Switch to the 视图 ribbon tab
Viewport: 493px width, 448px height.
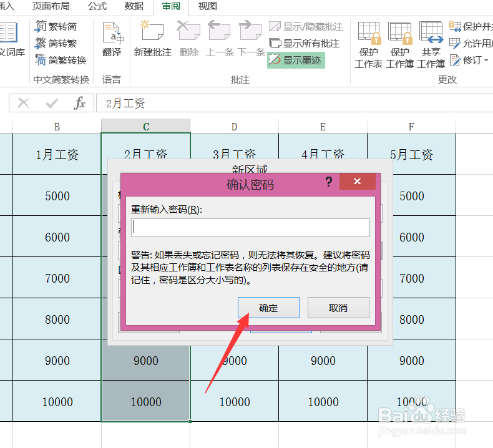click(x=208, y=6)
